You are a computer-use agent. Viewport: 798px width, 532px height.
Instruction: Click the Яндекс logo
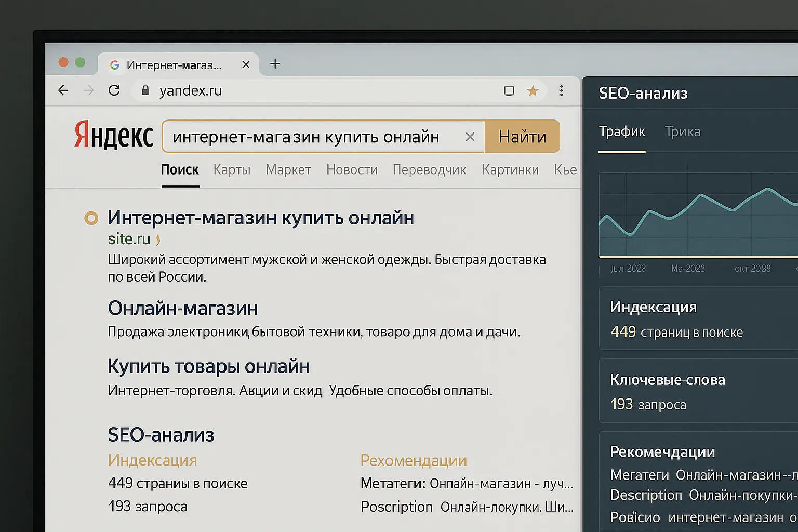[114, 135]
